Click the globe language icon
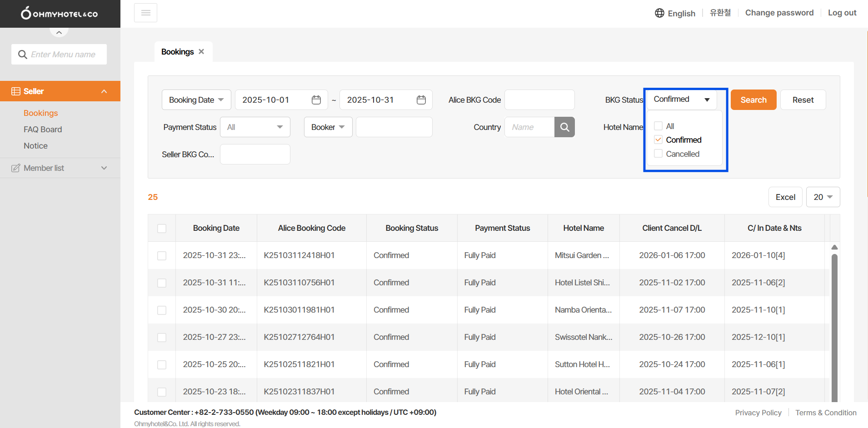Image resolution: width=868 pixels, height=428 pixels. coord(659,13)
